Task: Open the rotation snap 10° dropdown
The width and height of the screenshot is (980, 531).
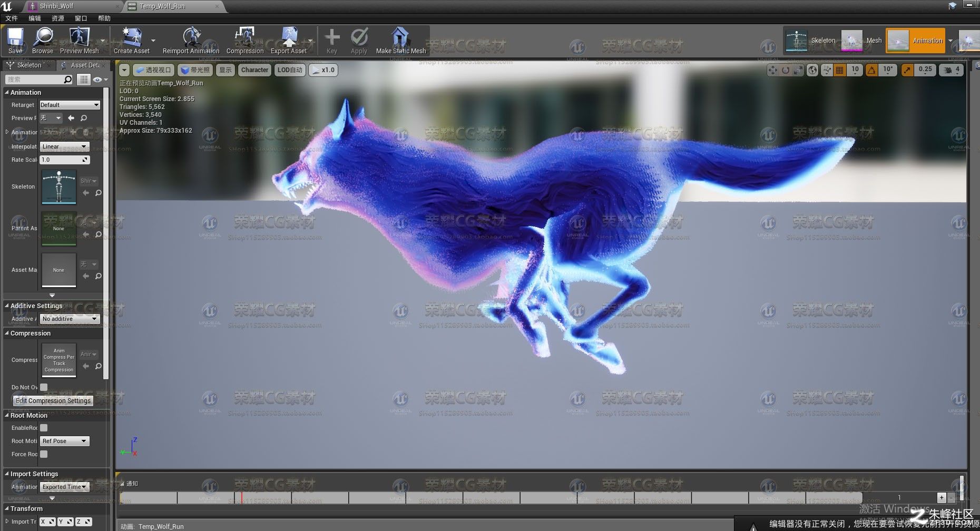Action: [x=888, y=70]
